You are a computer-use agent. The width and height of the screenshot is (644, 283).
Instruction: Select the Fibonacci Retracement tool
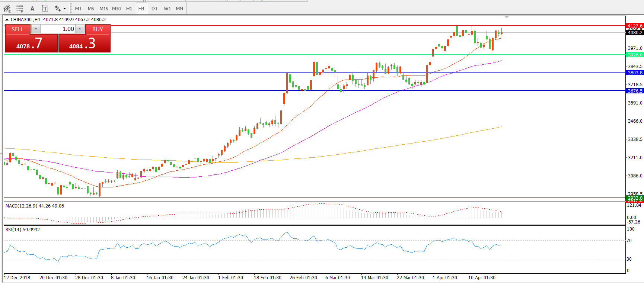click(x=20, y=8)
